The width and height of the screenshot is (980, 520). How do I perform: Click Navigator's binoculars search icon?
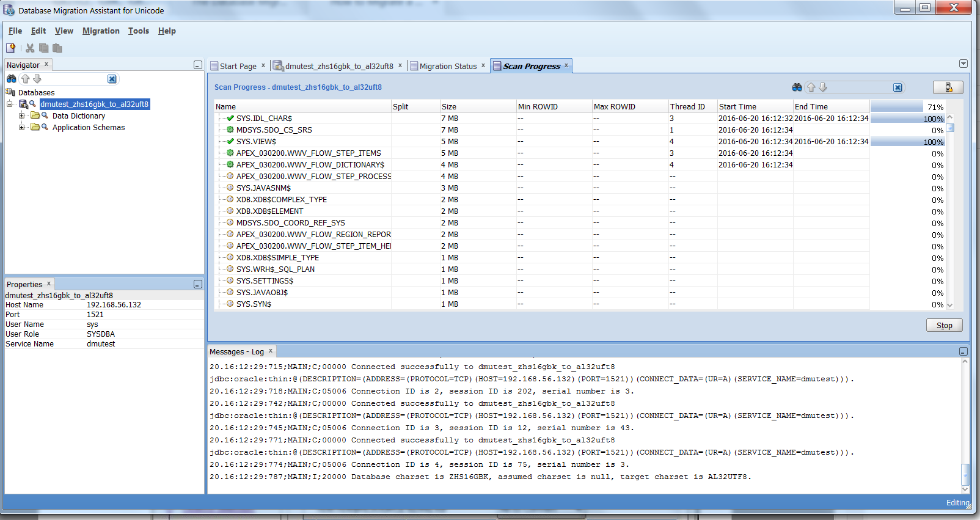pyautogui.click(x=12, y=79)
